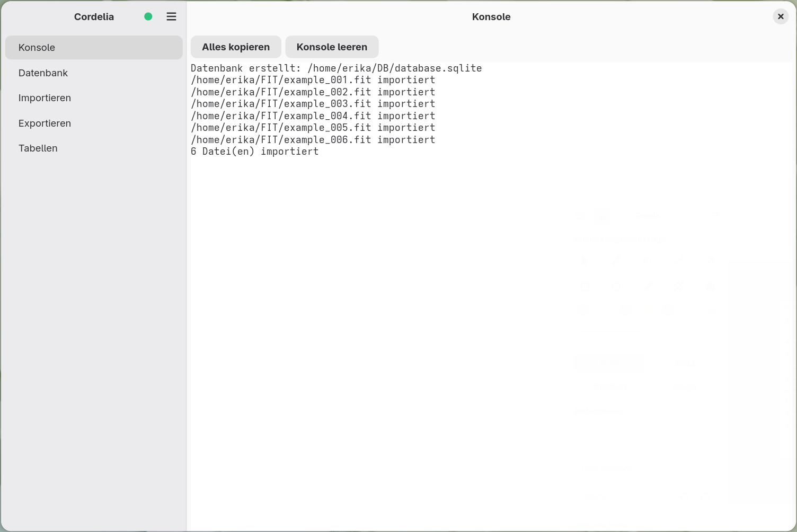Switch to the Importieren page
The image size is (797, 532).
(94, 98)
